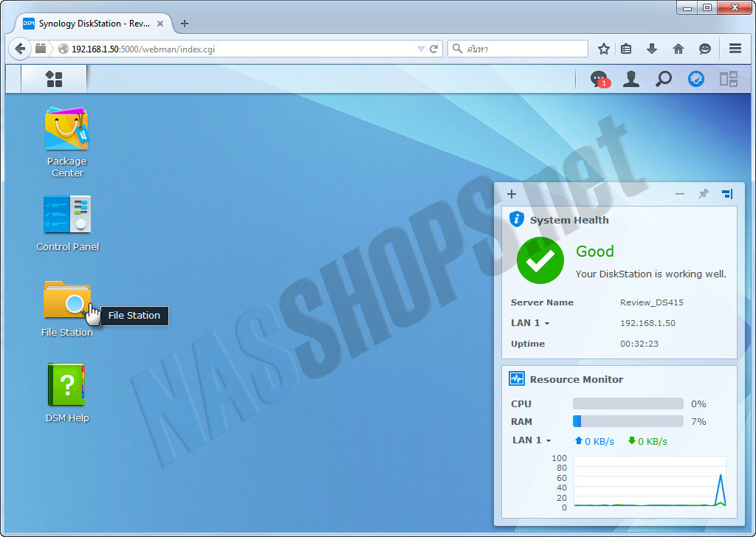Click the CPU usage bar
The width and height of the screenshot is (756, 537).
(628, 403)
